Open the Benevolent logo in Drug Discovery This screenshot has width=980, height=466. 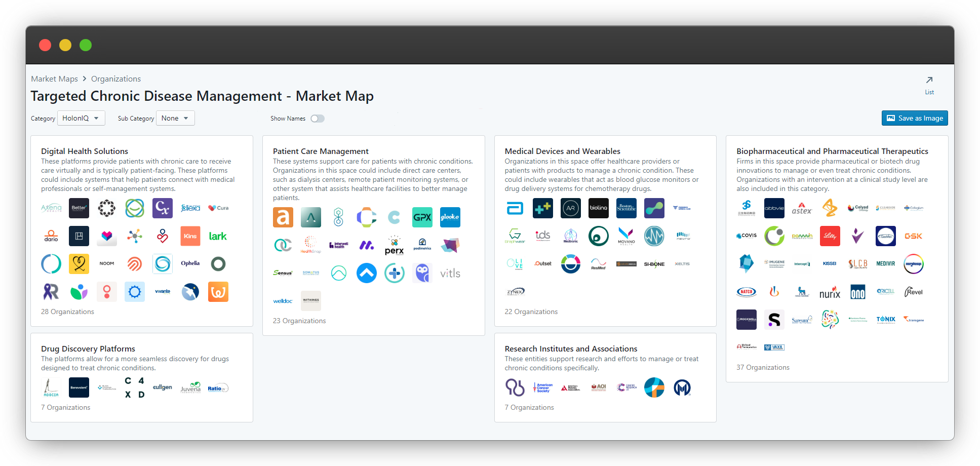coord(79,387)
